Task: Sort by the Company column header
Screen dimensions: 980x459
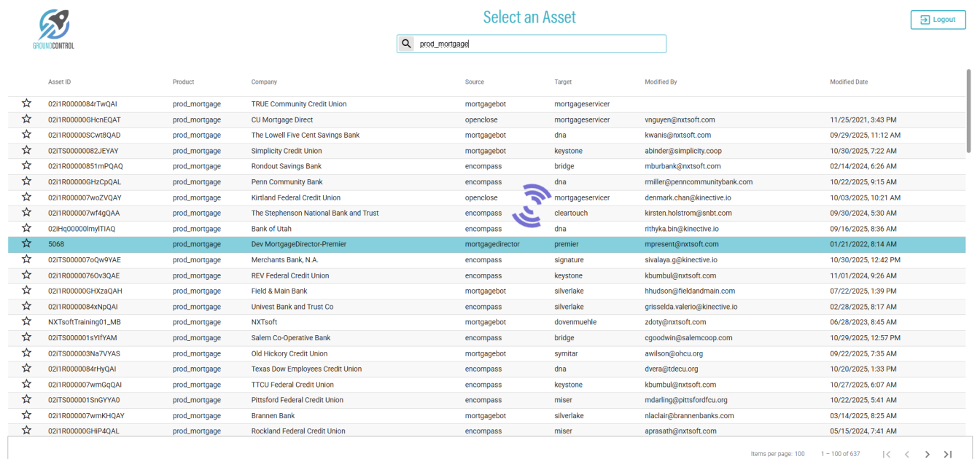Action: pyautogui.click(x=264, y=82)
